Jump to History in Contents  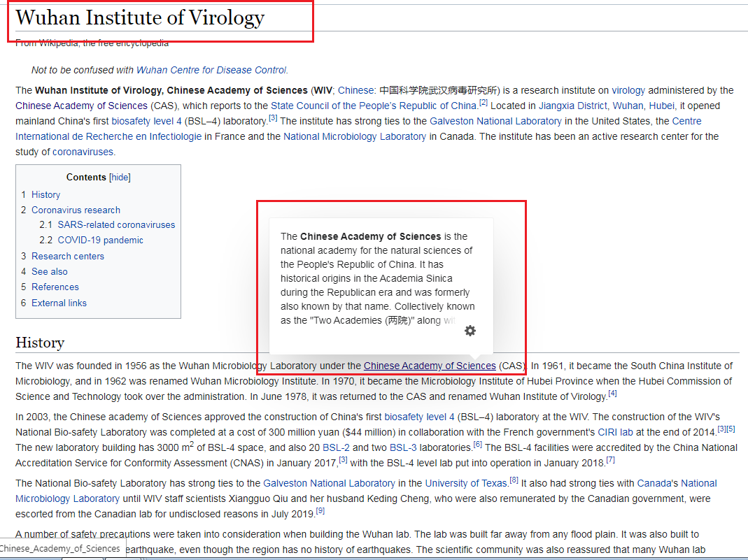click(45, 194)
